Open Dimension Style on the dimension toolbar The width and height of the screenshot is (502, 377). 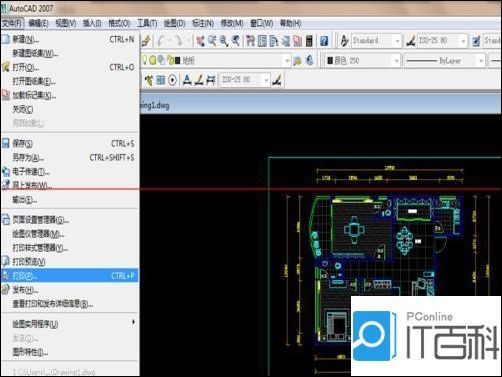(x=276, y=80)
